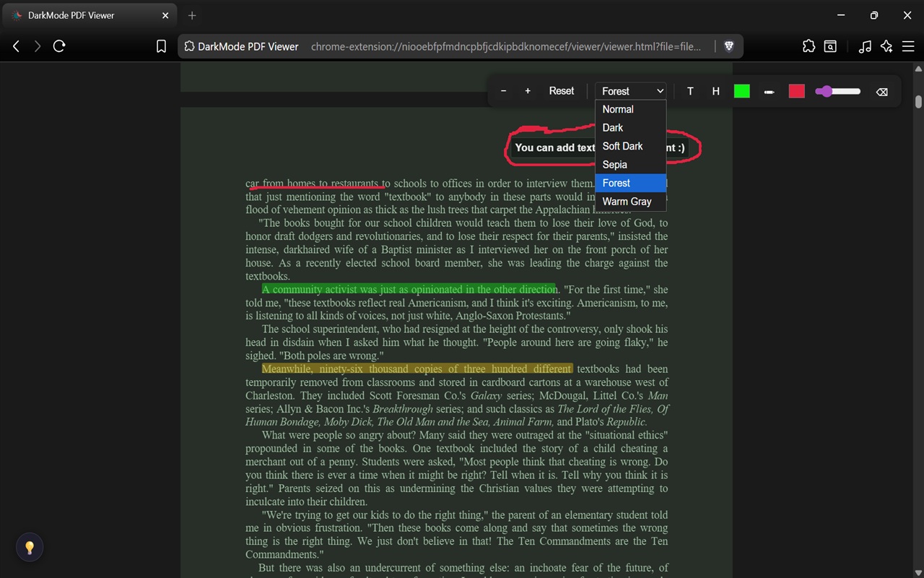Image resolution: width=924 pixels, height=578 pixels.
Task: Click the italic 'Breakthrough' series title
Action: (403, 408)
